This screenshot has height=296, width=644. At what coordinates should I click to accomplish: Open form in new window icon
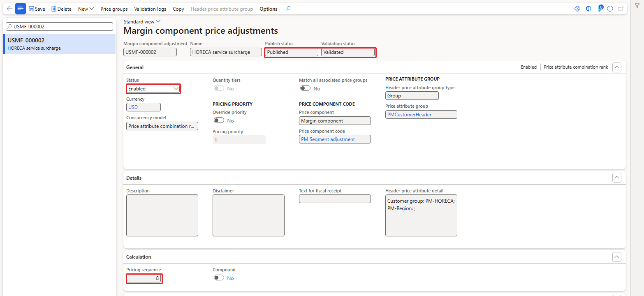(621, 9)
